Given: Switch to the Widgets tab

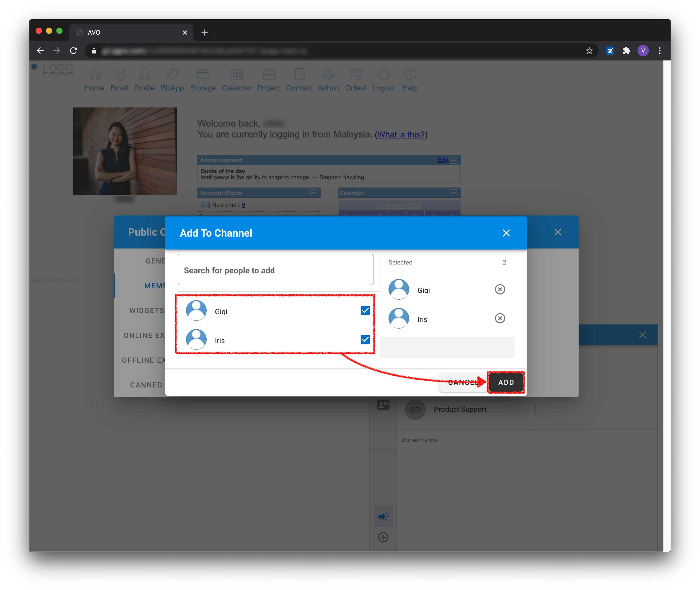Looking at the screenshot, I should click(146, 311).
